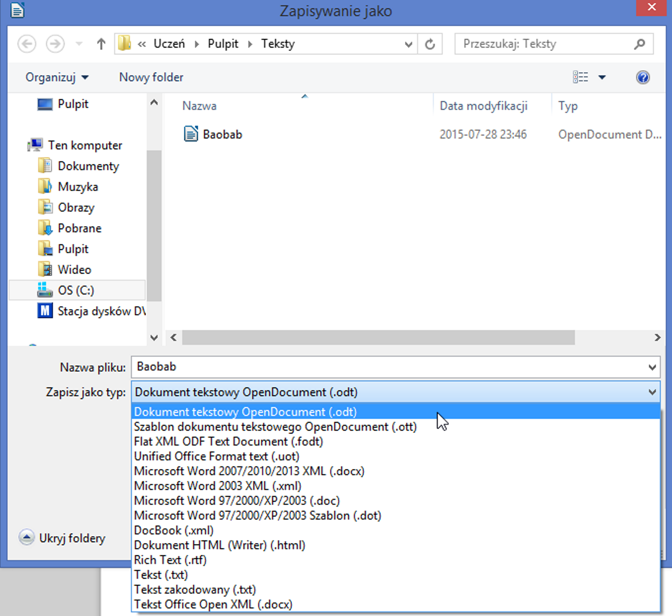Open the OS (C:) drive
Image resolution: width=672 pixels, height=616 pixels.
tap(76, 290)
